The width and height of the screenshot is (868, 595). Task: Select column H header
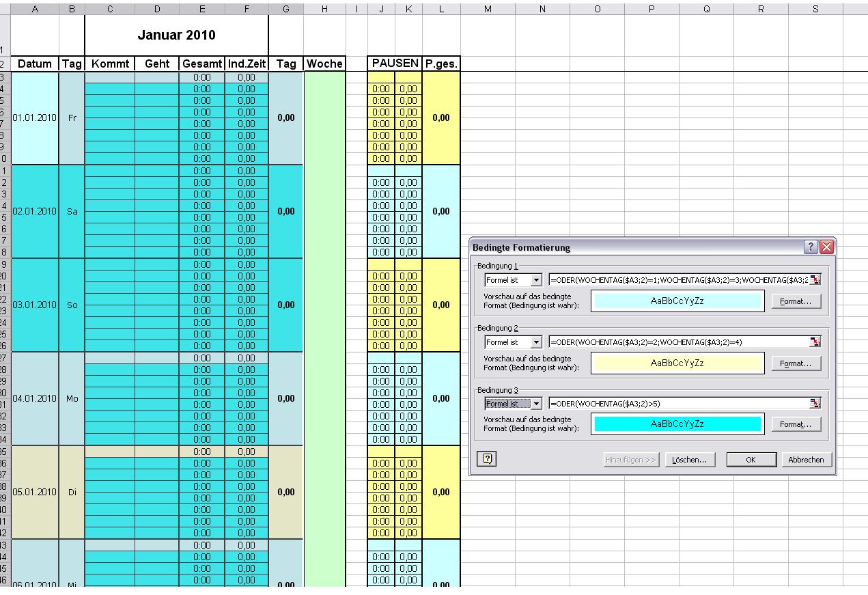click(x=324, y=8)
